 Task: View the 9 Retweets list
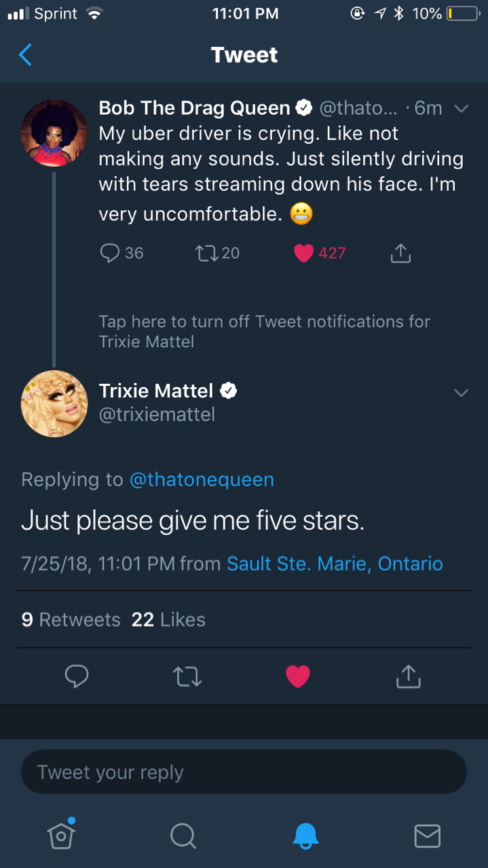[x=71, y=619]
